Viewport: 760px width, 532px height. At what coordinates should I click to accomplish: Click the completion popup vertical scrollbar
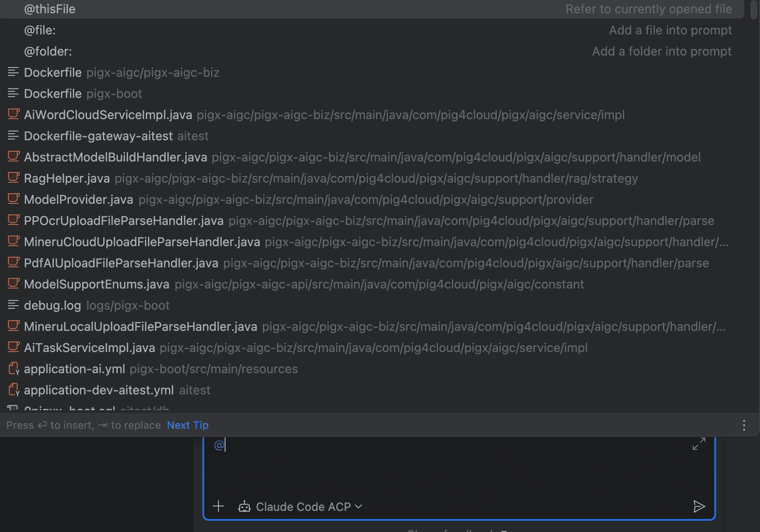point(753,10)
